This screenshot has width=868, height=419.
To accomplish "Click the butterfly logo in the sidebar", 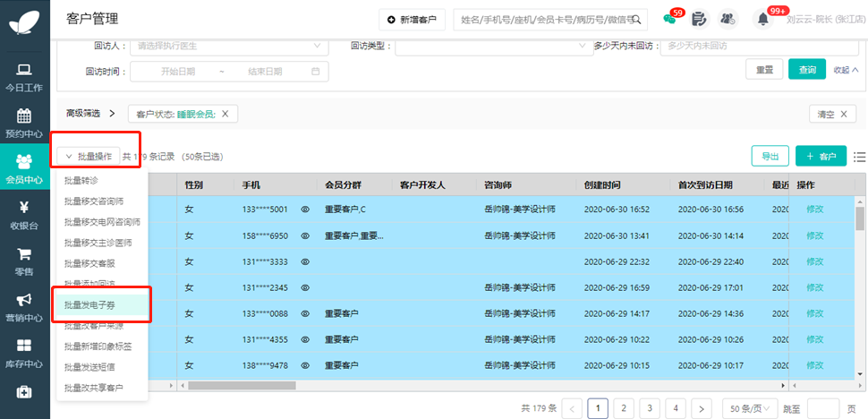I will tap(25, 24).
